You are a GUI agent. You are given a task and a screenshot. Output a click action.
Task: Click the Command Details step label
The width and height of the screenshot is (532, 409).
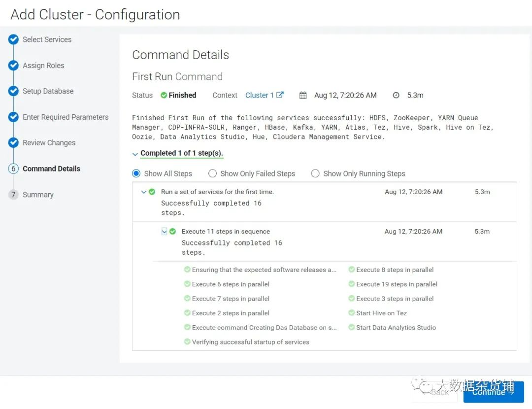click(x=52, y=169)
